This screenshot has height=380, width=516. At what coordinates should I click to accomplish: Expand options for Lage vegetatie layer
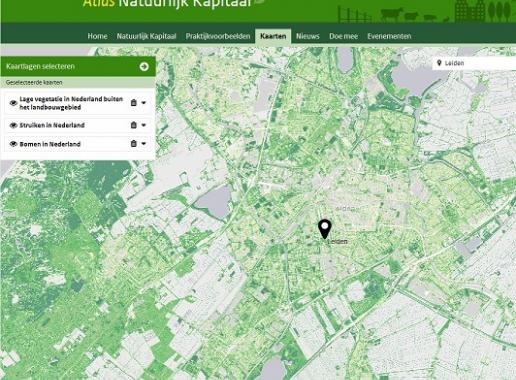[144, 103]
